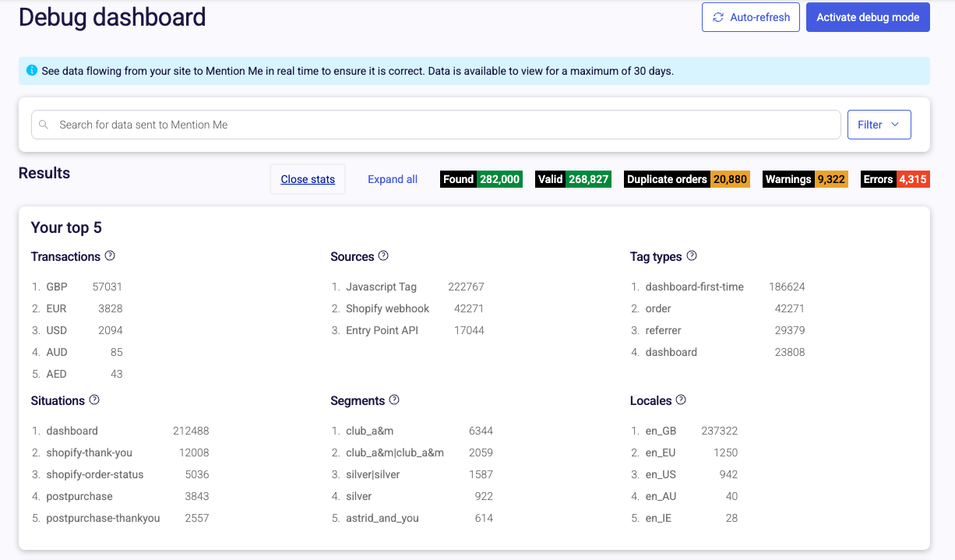Click the help icon next to Segments
955x560 pixels.
coord(394,400)
